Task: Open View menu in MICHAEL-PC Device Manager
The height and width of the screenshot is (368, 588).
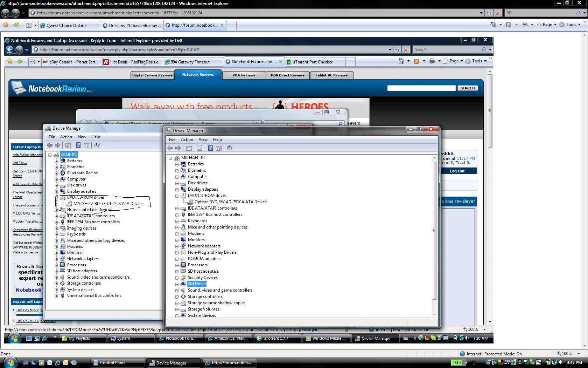Action: 203,139
